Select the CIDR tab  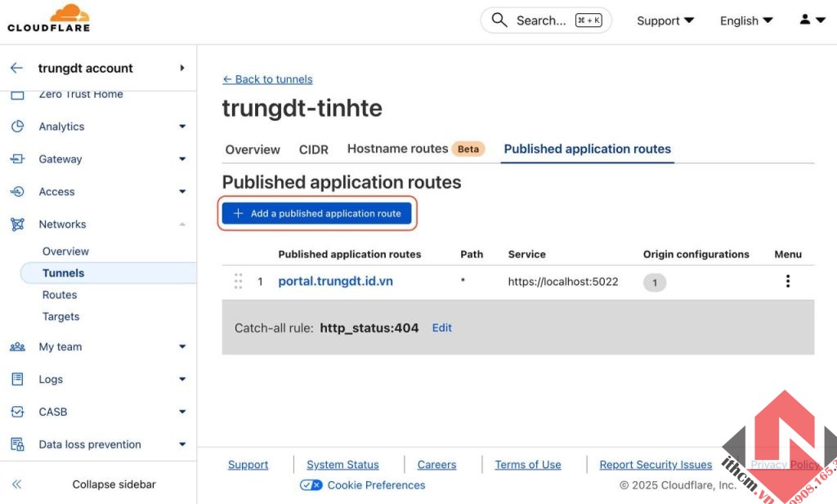[x=313, y=149]
